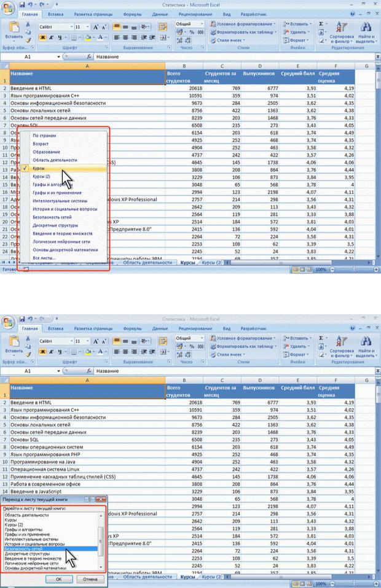Toggle Italic (К) in window with popup menu
The height and width of the screenshot is (588, 381).
pyautogui.click(x=51, y=37)
